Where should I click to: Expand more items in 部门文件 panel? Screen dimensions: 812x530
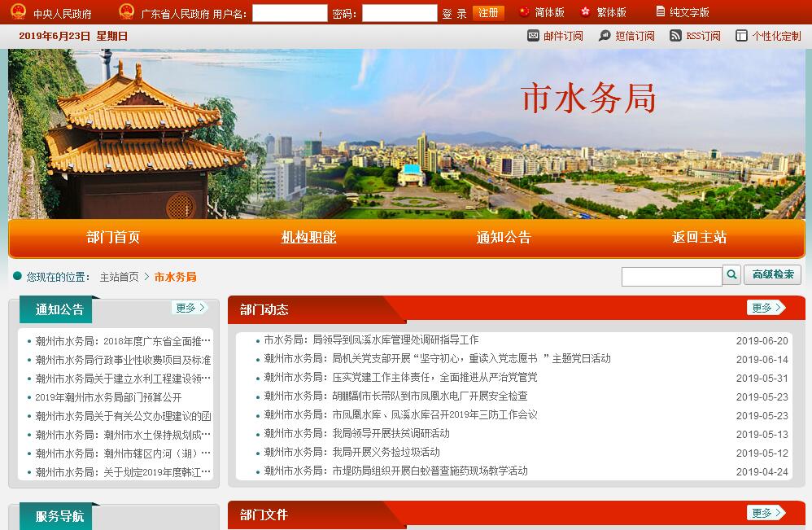[x=766, y=513]
